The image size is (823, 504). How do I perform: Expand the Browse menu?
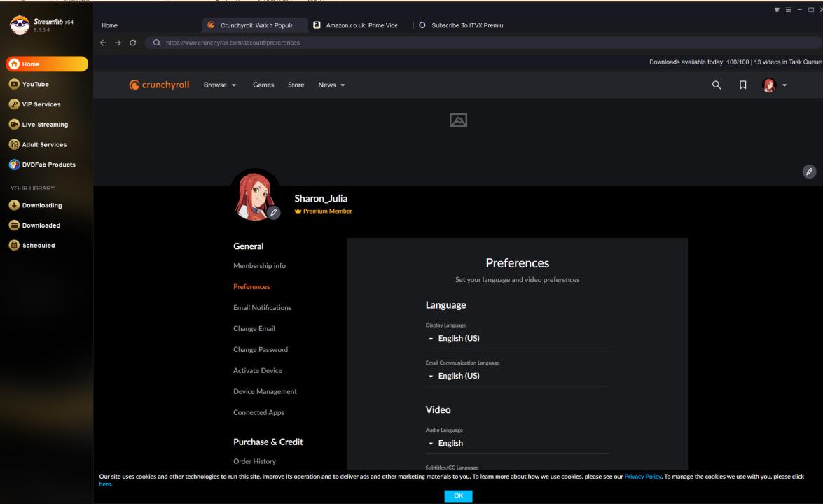click(x=220, y=85)
